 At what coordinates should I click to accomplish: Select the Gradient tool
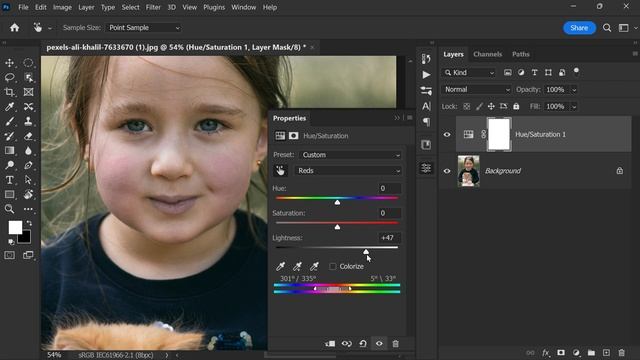pos(9,151)
